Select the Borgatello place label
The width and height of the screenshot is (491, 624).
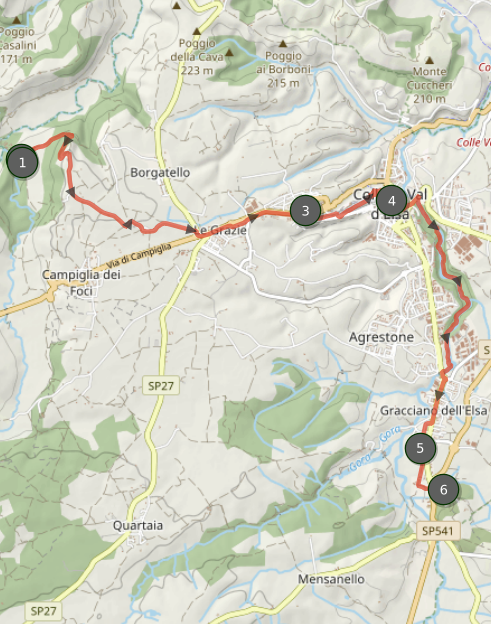tap(160, 172)
